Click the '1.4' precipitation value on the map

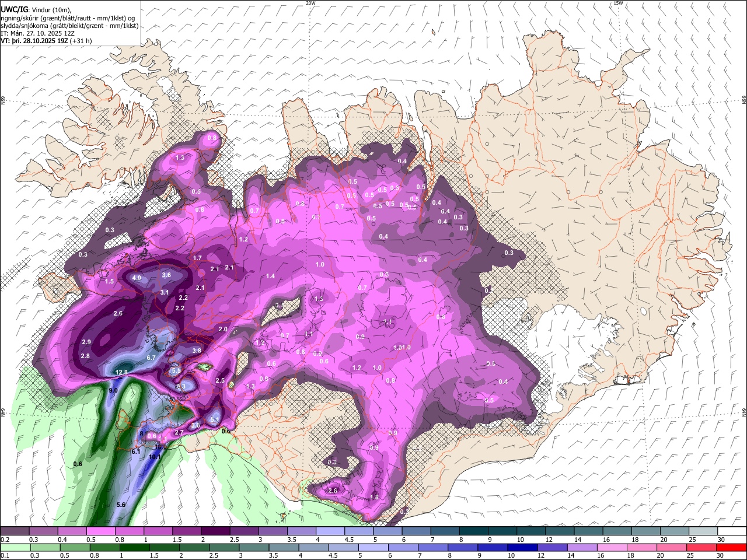coord(270,276)
